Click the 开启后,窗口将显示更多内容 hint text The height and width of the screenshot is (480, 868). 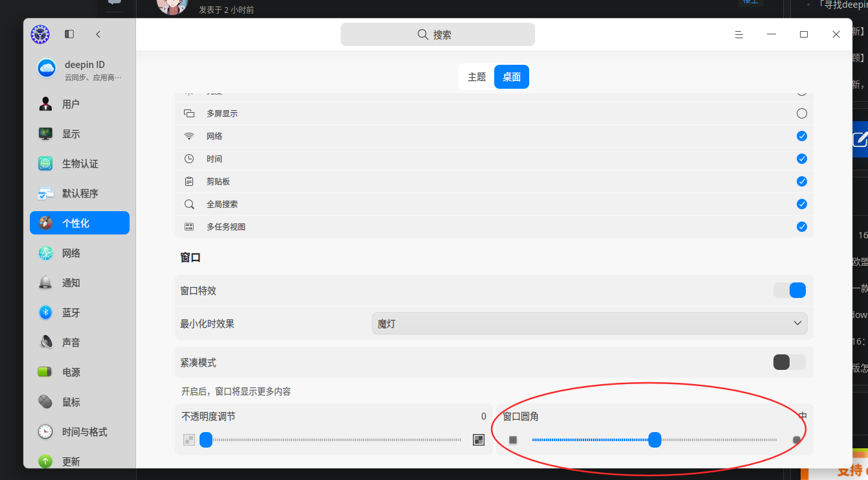pyautogui.click(x=236, y=391)
